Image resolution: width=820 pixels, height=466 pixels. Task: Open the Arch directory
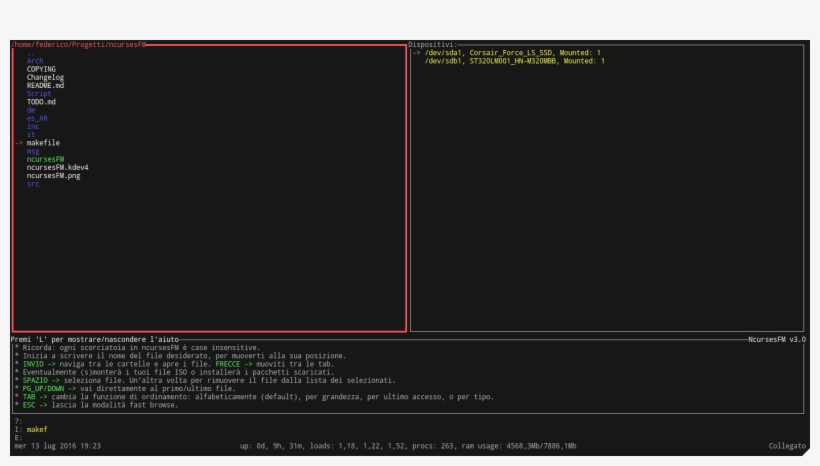(35, 61)
